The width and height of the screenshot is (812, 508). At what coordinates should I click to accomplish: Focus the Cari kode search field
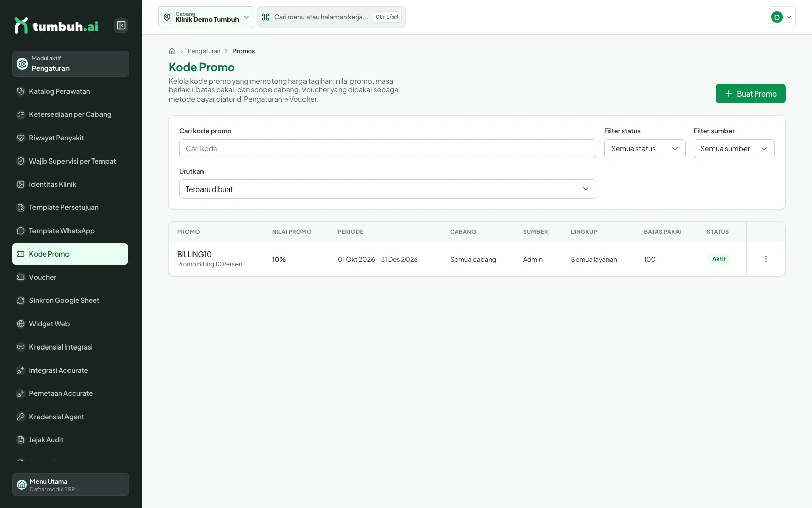coord(387,149)
